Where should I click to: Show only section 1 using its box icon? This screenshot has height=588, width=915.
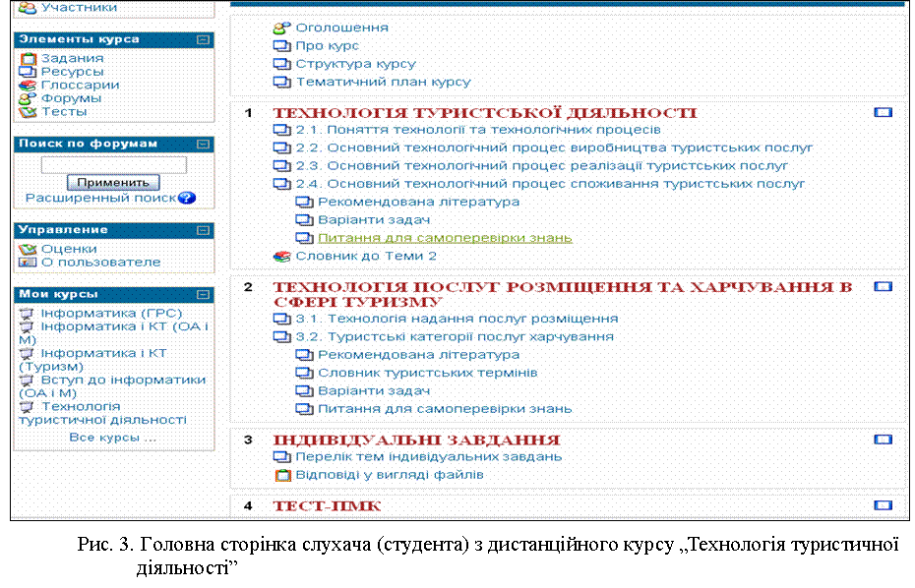pos(883,112)
